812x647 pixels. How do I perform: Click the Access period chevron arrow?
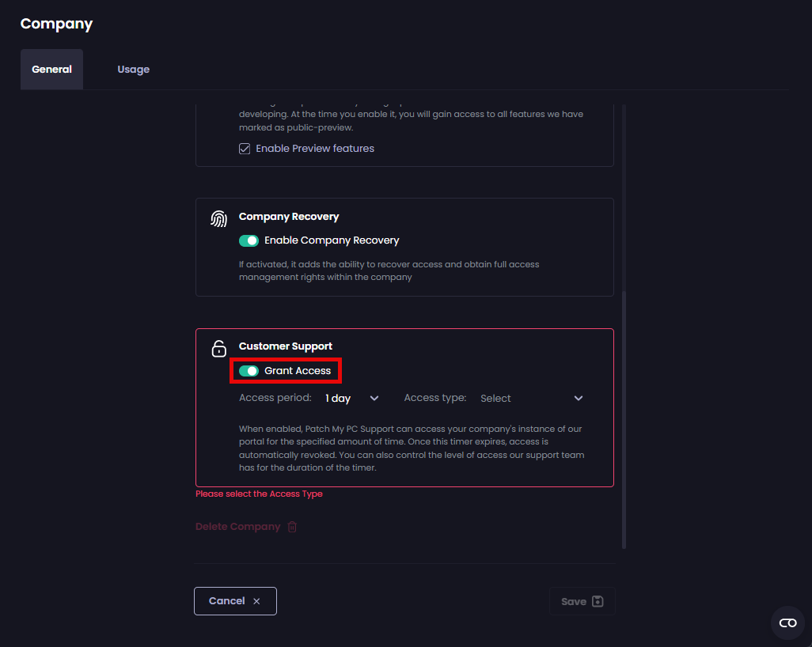click(374, 399)
